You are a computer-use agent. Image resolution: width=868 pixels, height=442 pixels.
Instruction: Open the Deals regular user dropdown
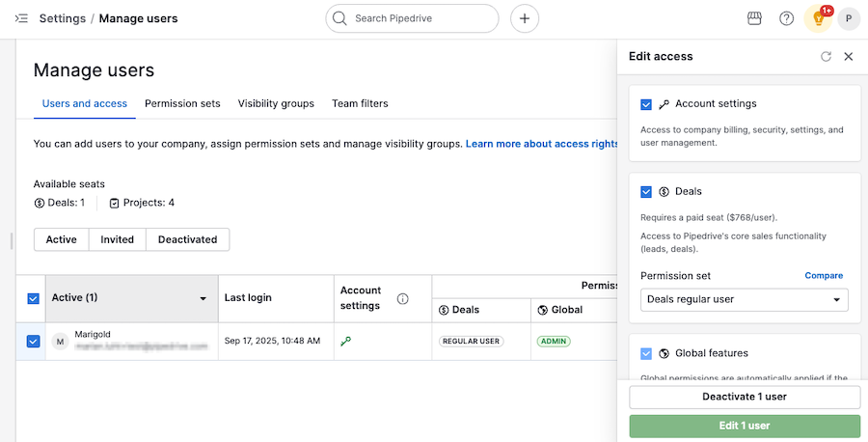[745, 300]
